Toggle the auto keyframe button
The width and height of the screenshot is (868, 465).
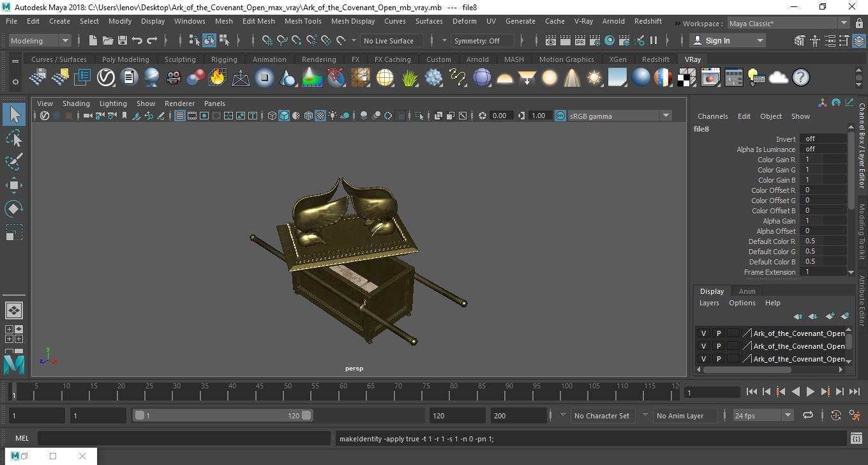point(836,415)
